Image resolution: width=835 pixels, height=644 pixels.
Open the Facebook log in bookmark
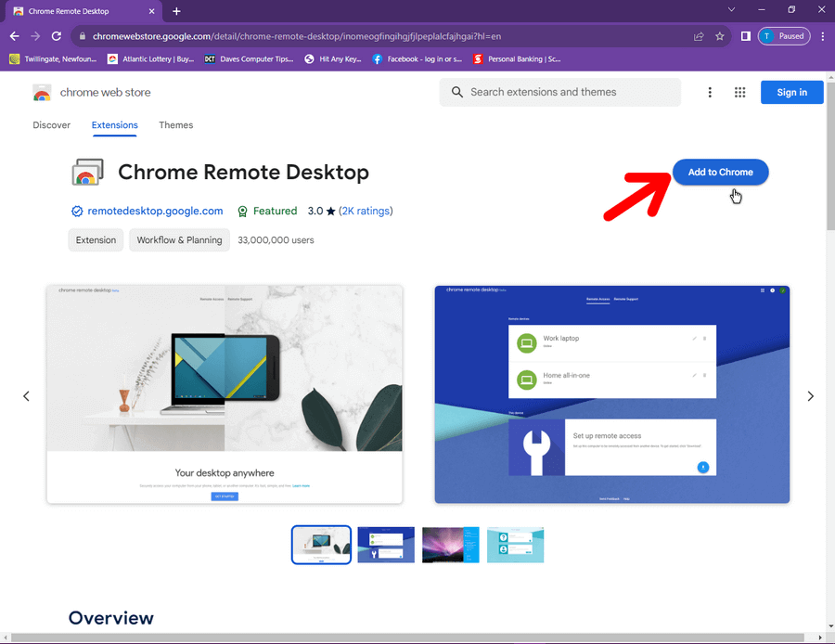(x=417, y=59)
